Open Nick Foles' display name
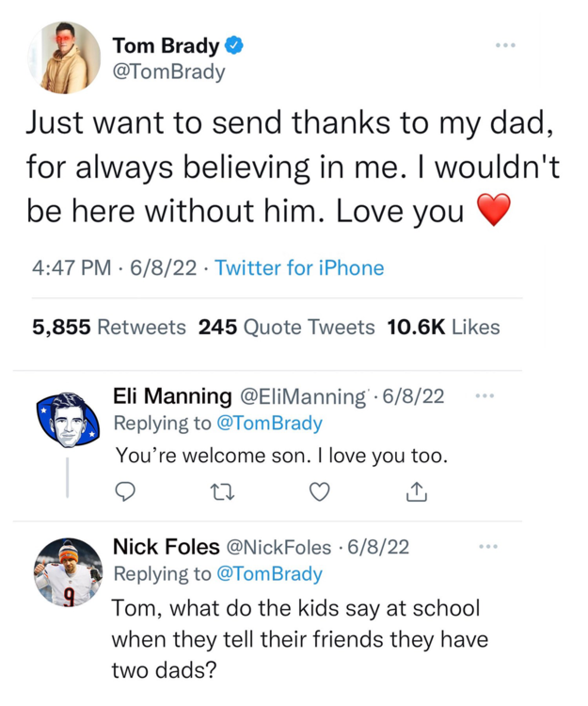This screenshot has height=706, width=588. [164, 547]
